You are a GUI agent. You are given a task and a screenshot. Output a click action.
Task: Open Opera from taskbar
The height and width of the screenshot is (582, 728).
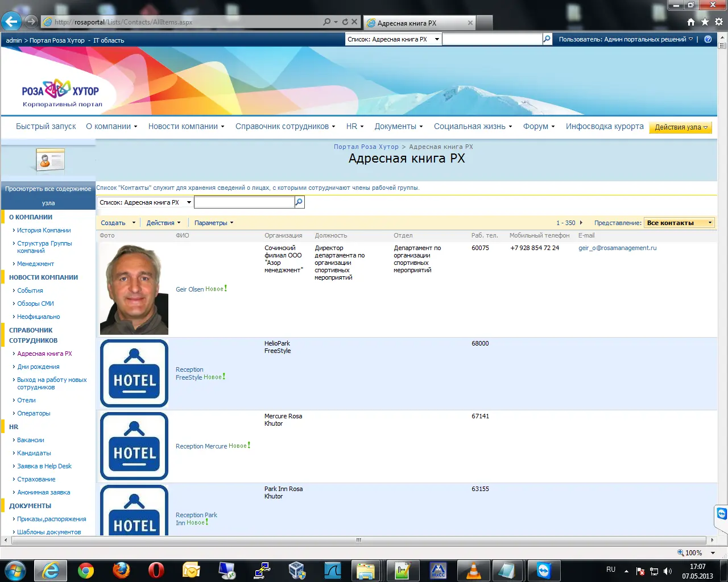pos(156,570)
